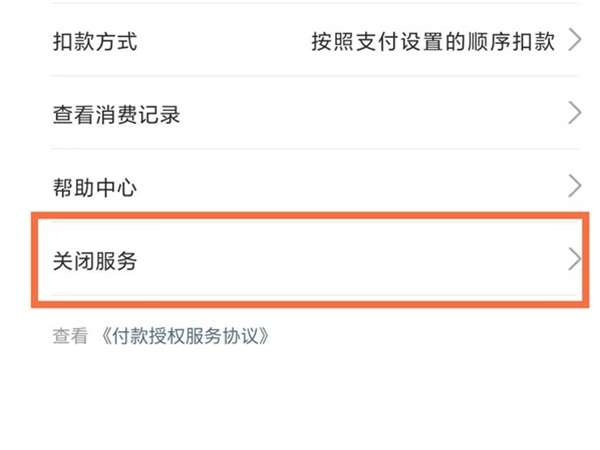
Task: Click the 查看 text before the agreement link
Action: click(70, 337)
